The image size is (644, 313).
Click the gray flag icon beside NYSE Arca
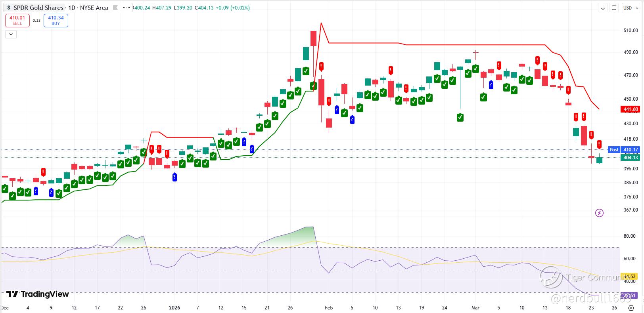[x=115, y=8]
